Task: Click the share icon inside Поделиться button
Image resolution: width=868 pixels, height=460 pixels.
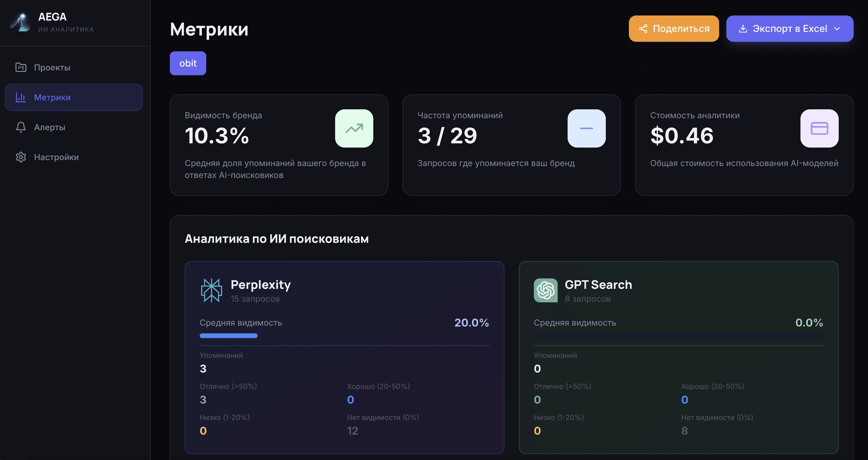Action: (644, 28)
